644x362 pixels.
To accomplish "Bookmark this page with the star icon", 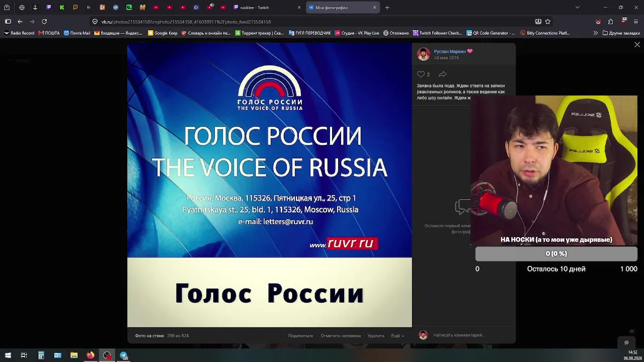I will click(548, 22).
